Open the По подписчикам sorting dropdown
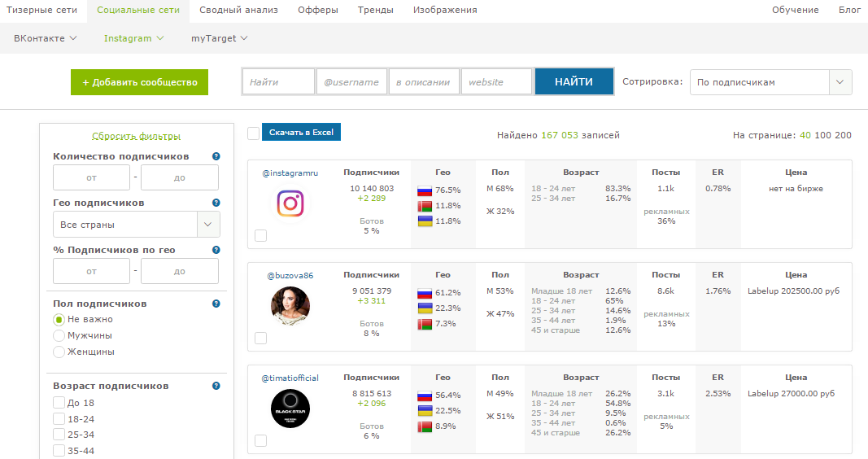 coord(770,82)
